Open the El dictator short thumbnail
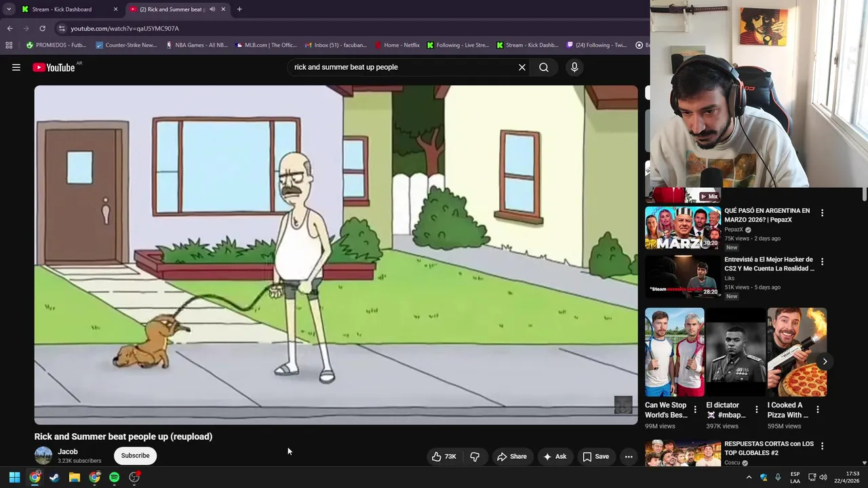868x488 pixels. 736,352
